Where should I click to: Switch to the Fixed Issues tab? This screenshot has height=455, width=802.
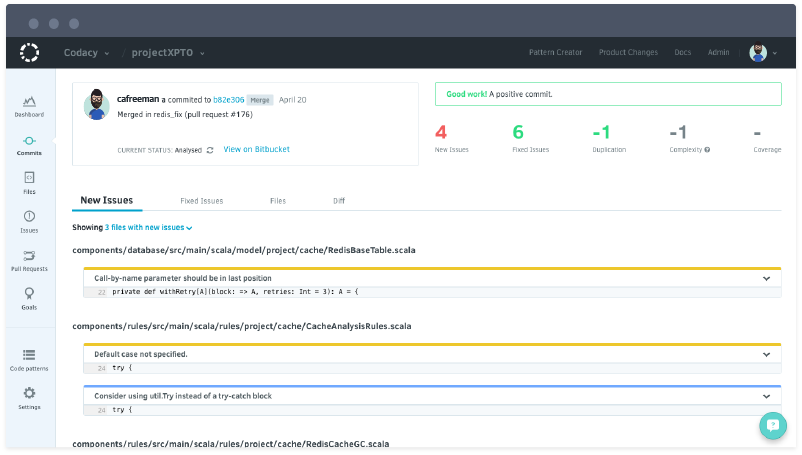201,201
